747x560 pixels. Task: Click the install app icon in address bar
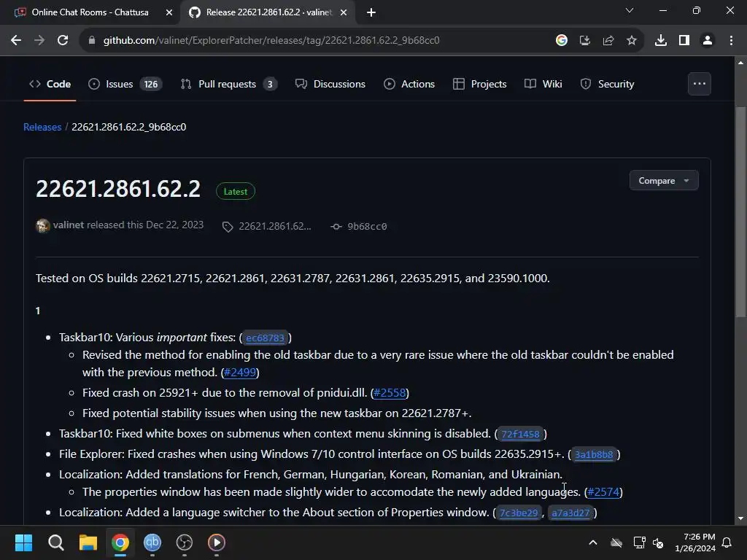pyautogui.click(x=584, y=41)
